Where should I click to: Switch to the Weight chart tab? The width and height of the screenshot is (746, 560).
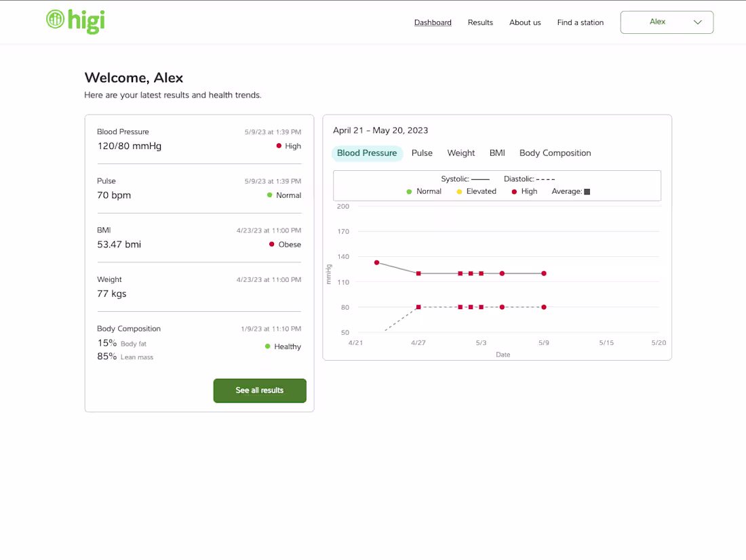point(460,153)
